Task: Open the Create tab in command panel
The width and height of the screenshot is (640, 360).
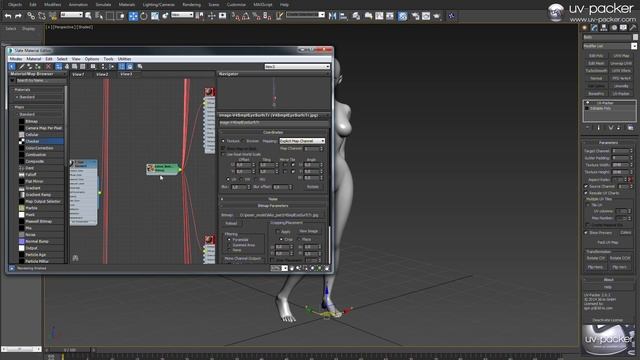Action: (x=584, y=28)
